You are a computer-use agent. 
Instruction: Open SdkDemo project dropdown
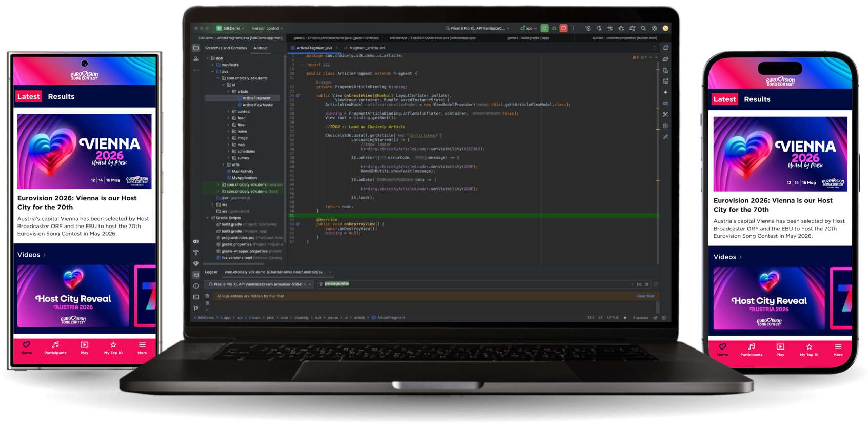click(230, 28)
